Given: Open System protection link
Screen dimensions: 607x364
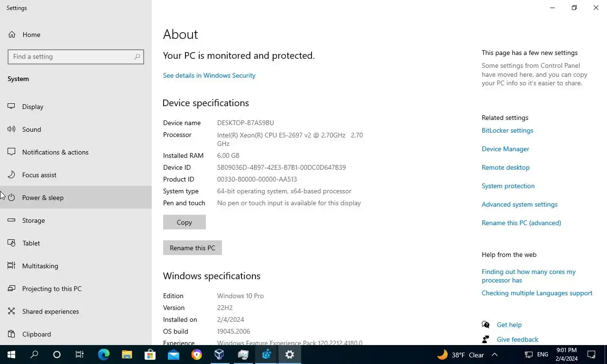Looking at the screenshot, I should pos(508,186).
